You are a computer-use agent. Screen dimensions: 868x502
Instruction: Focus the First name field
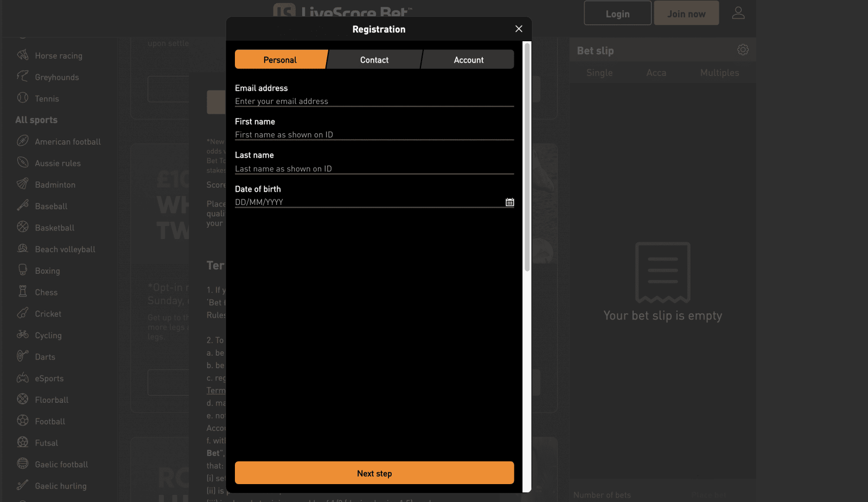coord(374,135)
